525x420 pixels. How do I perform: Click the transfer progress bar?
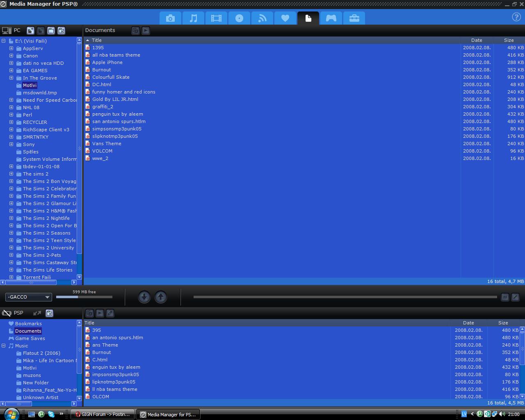(345, 297)
